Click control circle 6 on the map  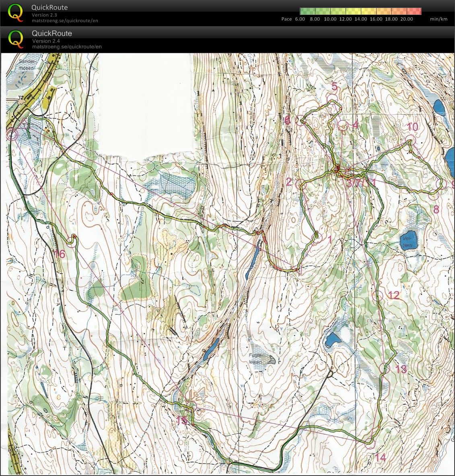(x=301, y=120)
